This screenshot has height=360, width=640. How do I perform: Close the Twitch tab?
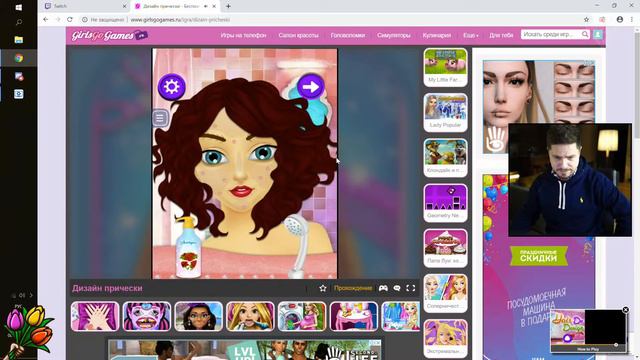(x=124, y=6)
